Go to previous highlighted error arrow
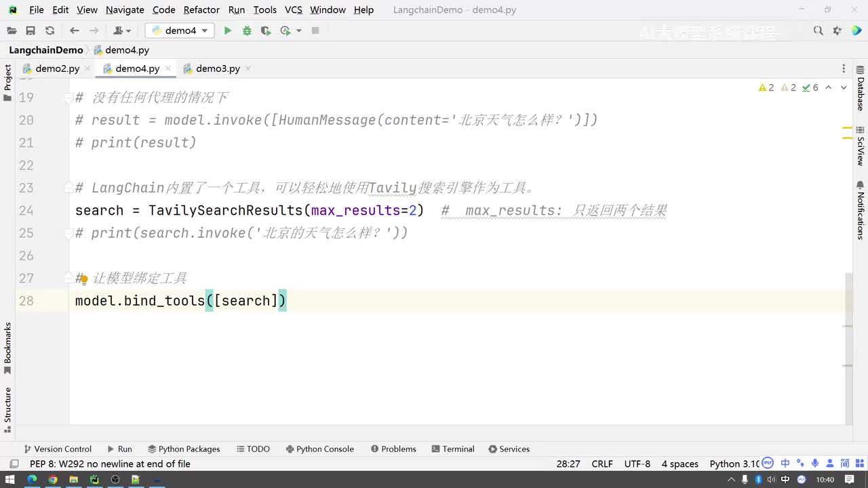The height and width of the screenshot is (488, 868). pyautogui.click(x=829, y=87)
